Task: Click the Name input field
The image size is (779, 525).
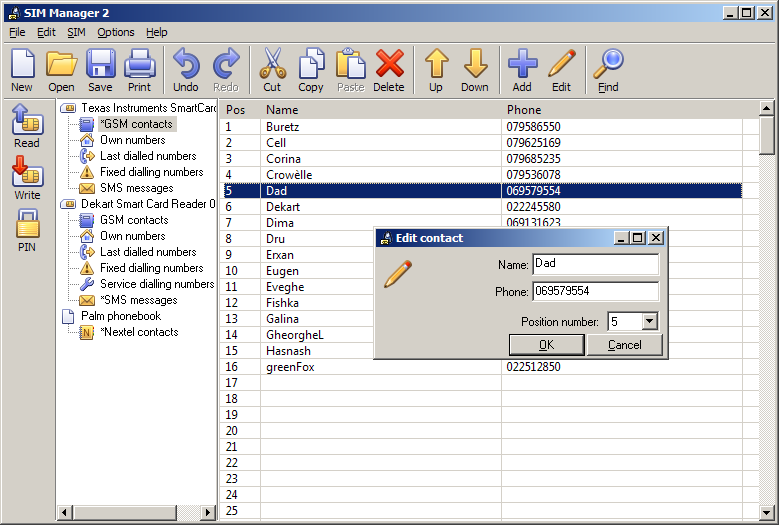Action: (596, 264)
